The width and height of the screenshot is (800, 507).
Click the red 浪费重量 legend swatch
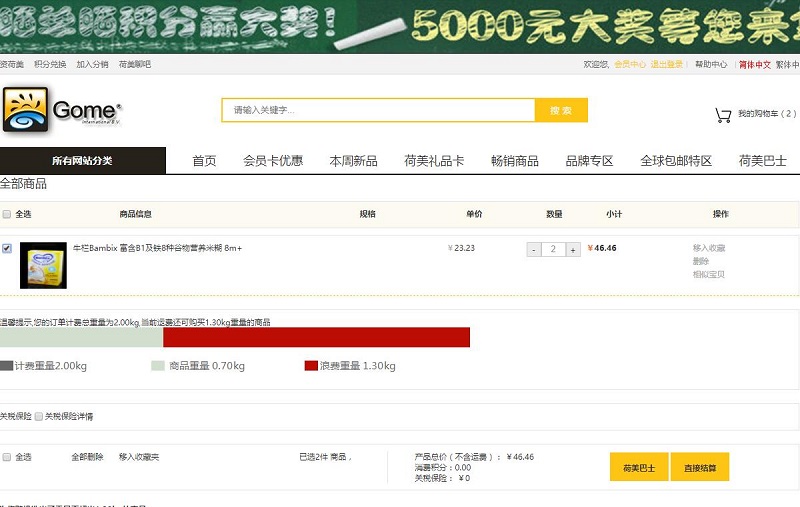311,366
